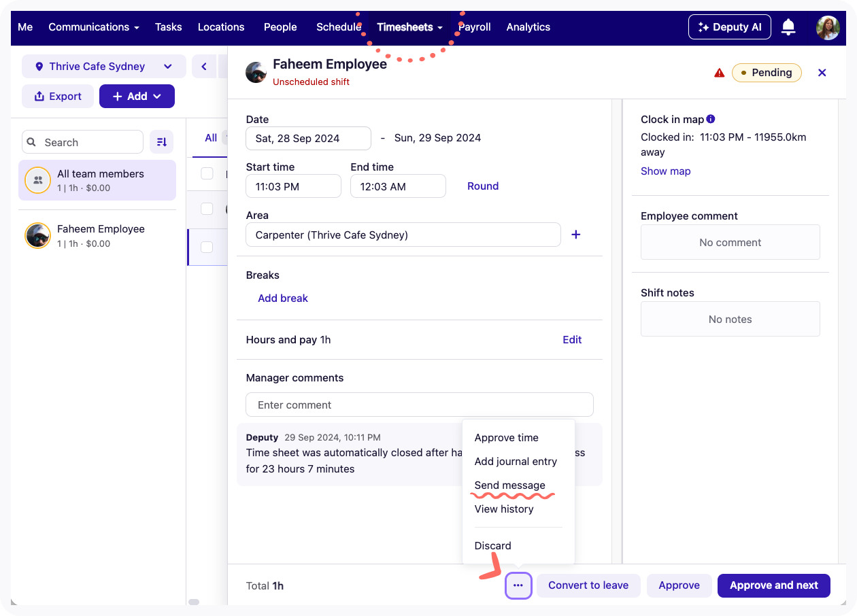
Task: Click the back chevron beside the panel
Action: [x=204, y=66]
